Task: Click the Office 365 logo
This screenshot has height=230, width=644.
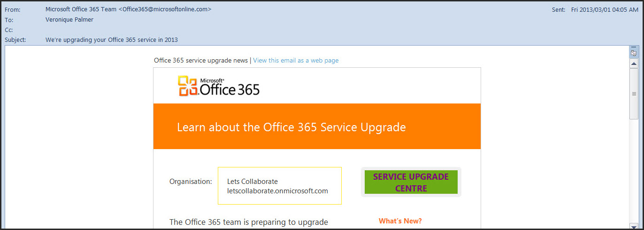Action: (219, 86)
